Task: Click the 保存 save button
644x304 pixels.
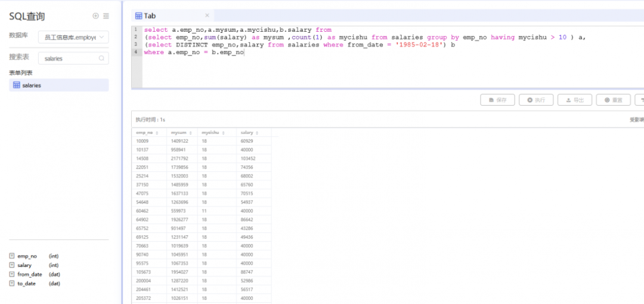Action: pyautogui.click(x=497, y=100)
